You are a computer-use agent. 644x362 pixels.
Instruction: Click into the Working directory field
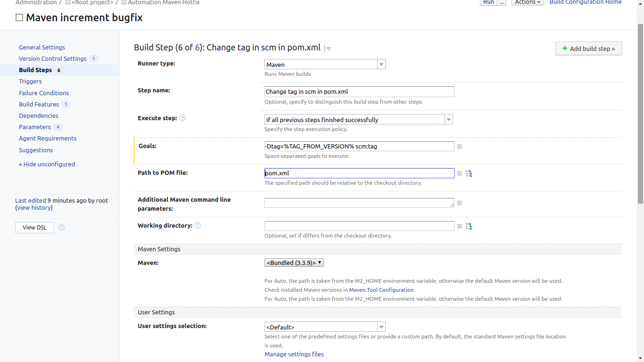(x=359, y=226)
